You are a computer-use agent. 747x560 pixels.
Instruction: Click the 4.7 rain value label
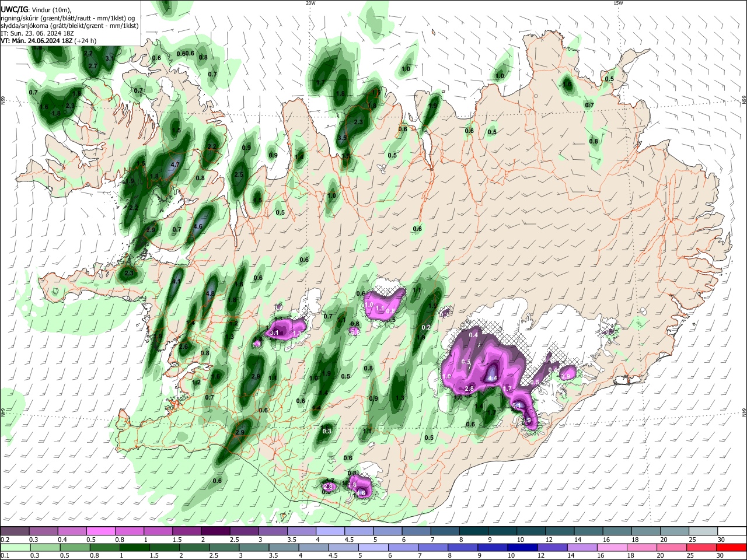174,165
